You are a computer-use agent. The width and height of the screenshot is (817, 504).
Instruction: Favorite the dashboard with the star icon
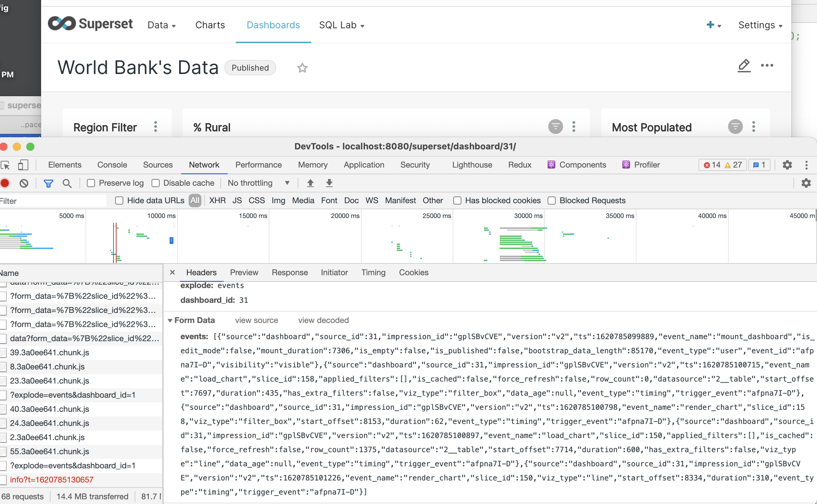point(302,68)
